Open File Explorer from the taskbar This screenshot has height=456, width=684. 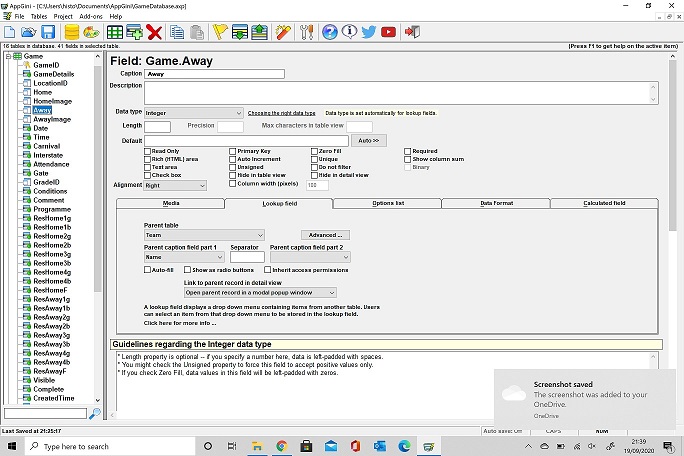pyautogui.click(x=257, y=446)
